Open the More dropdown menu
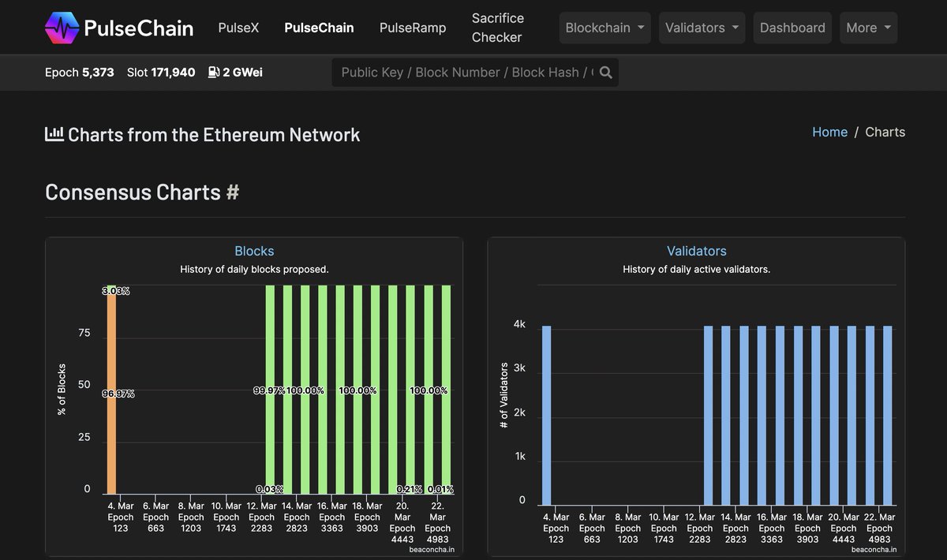This screenshot has height=560, width=947. click(868, 28)
